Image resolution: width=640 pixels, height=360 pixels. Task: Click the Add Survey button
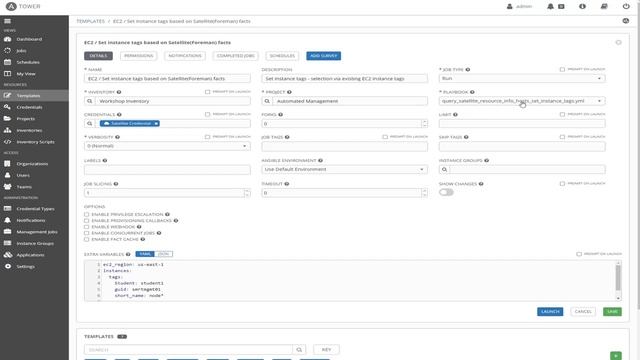324,56
